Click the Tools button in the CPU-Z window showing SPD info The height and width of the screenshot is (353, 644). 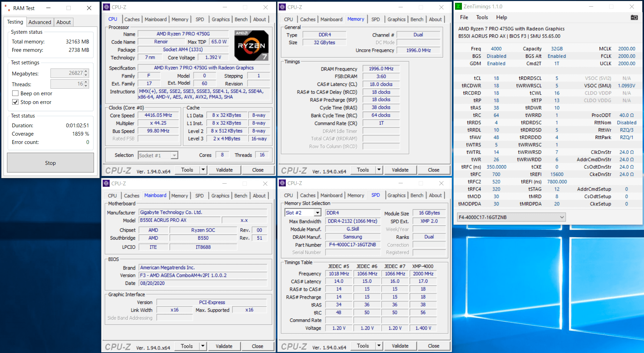point(363,346)
